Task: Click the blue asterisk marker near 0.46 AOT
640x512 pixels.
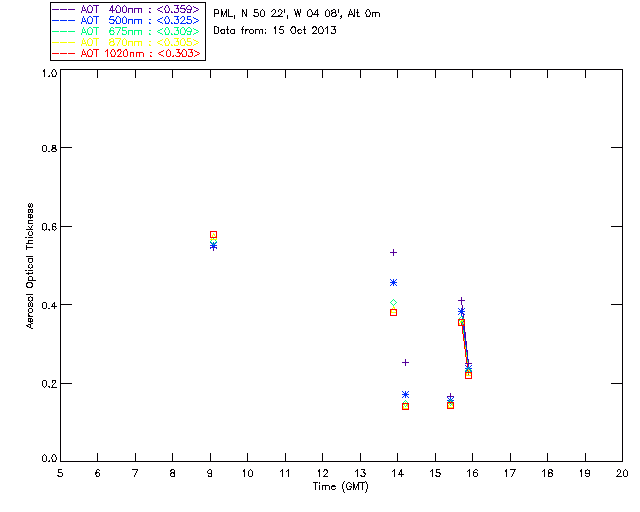Action: [393, 283]
